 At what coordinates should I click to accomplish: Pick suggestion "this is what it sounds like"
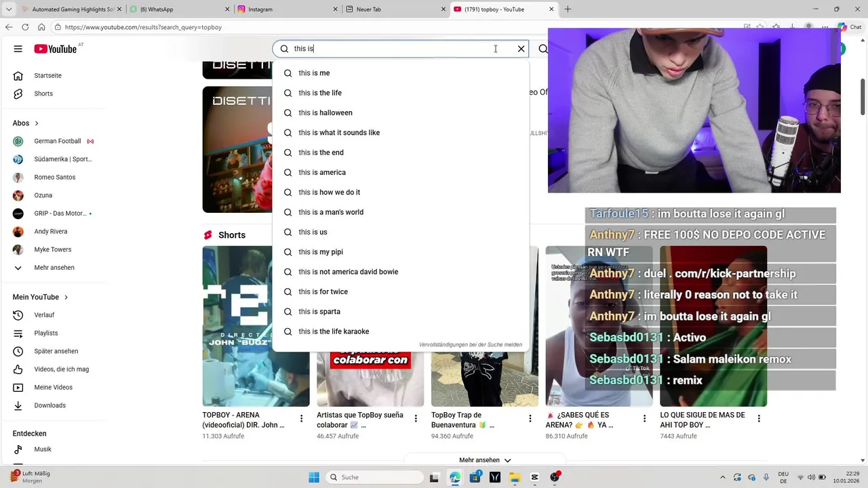point(401,133)
